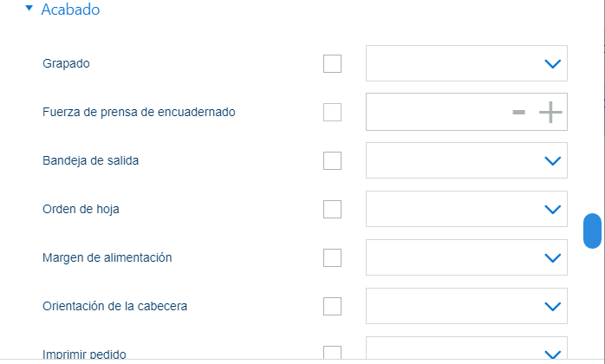Check the Bandeja de salida checkbox
Viewport: 605px width, 364px height.
[332, 160]
